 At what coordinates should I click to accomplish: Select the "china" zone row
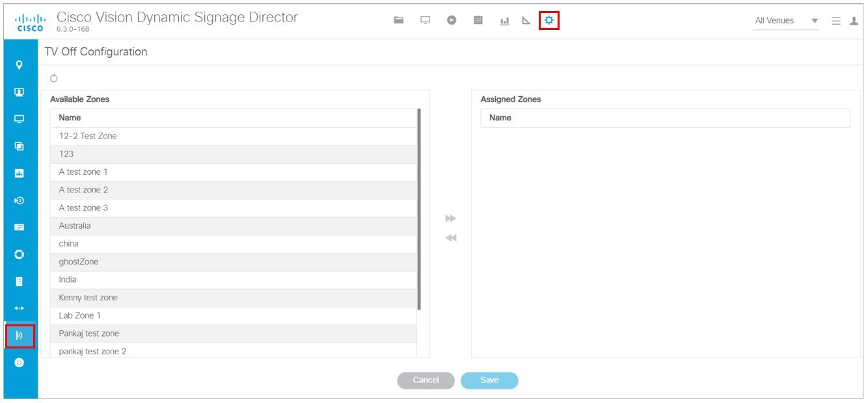point(234,244)
